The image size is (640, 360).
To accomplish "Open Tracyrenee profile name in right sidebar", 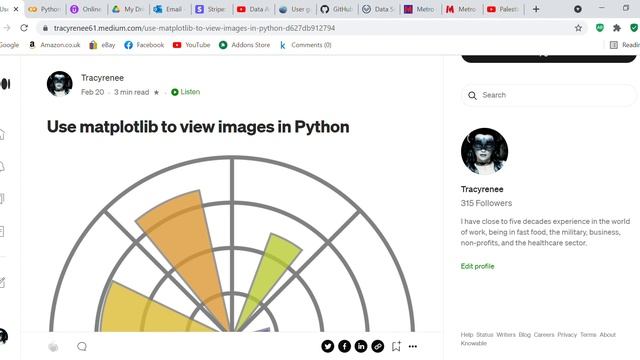I will [482, 189].
